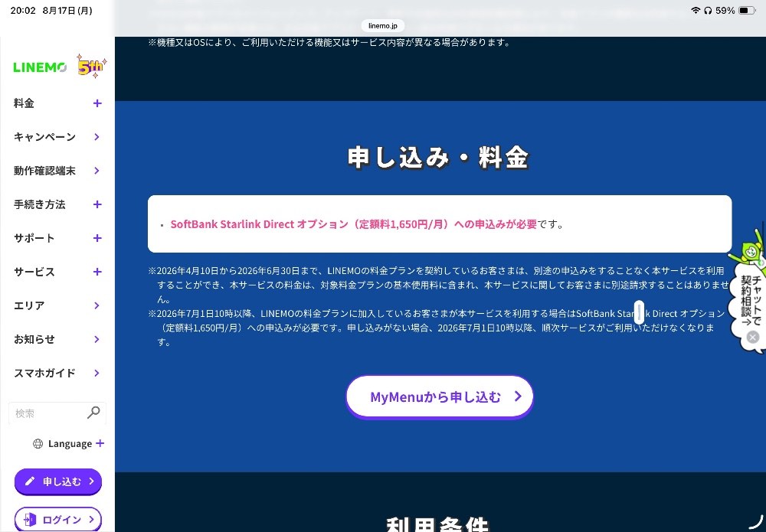The width and height of the screenshot is (766, 532).
Task: Select サービス in the sidebar menu
Action: tap(34, 272)
